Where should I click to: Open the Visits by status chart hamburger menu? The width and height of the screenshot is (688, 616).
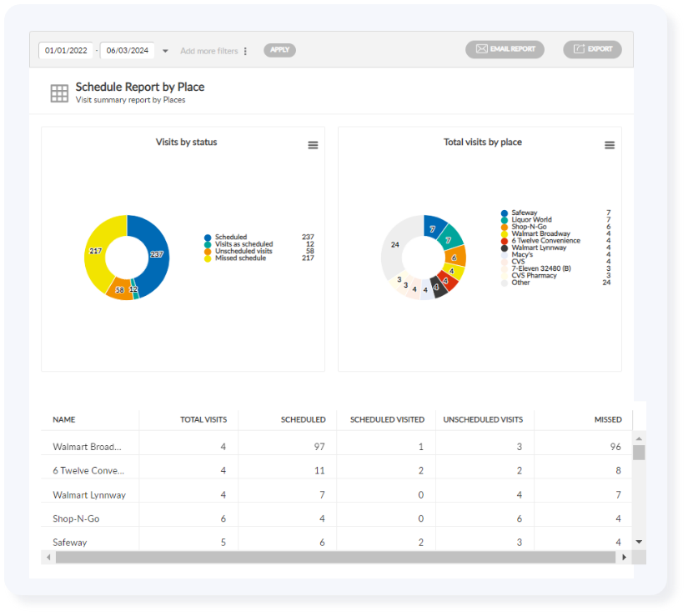pos(313,144)
